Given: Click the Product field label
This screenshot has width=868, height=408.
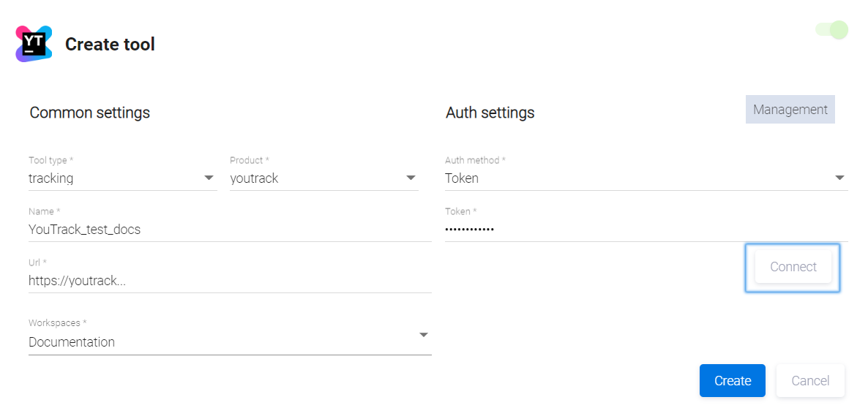Looking at the screenshot, I should point(249,160).
